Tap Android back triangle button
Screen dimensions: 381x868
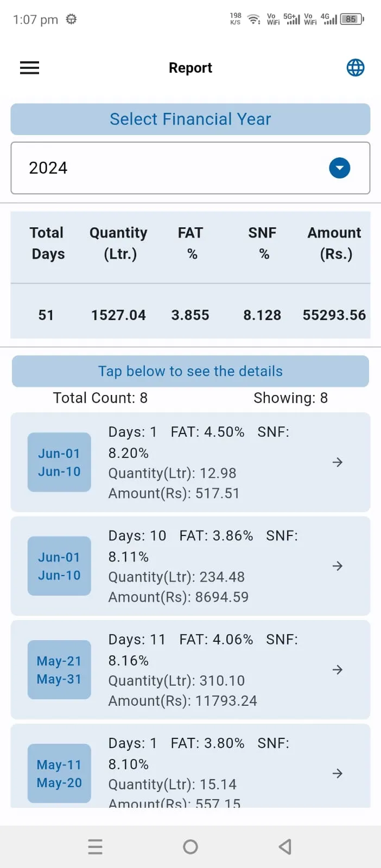tap(285, 847)
